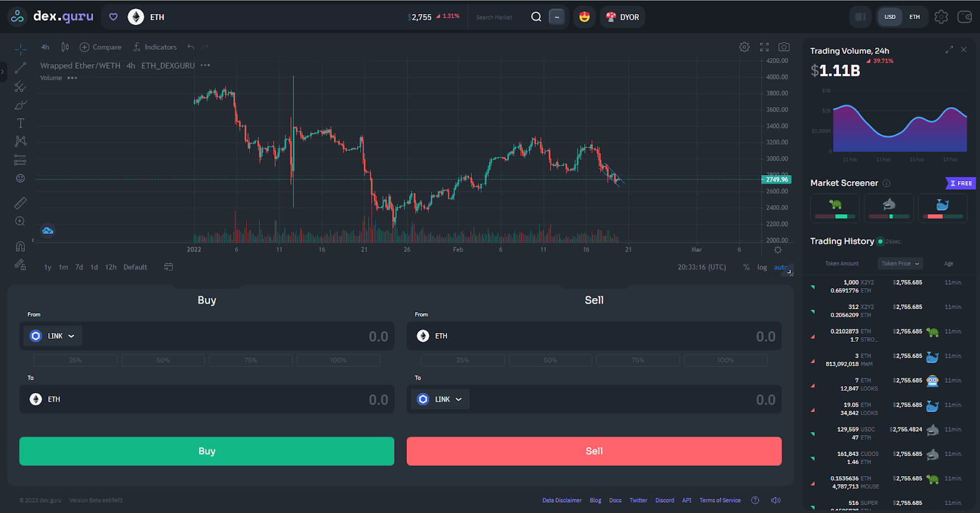The width and height of the screenshot is (980, 513).
Task: Select the crosshair cursor tool
Action: 20,50
